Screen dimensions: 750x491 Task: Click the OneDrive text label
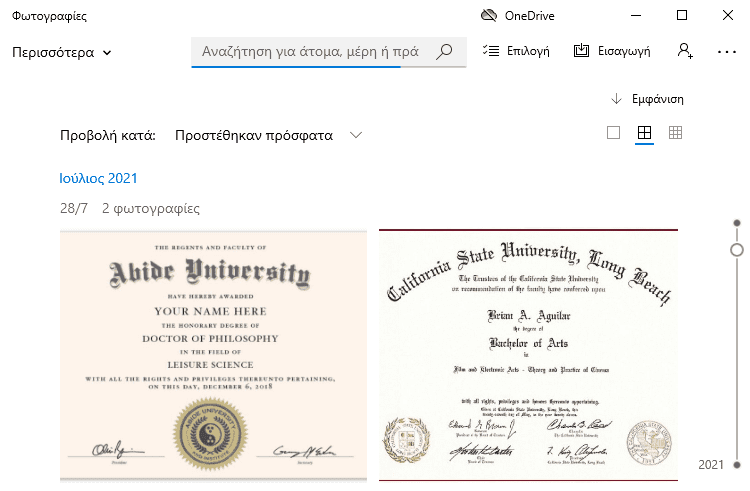529,16
